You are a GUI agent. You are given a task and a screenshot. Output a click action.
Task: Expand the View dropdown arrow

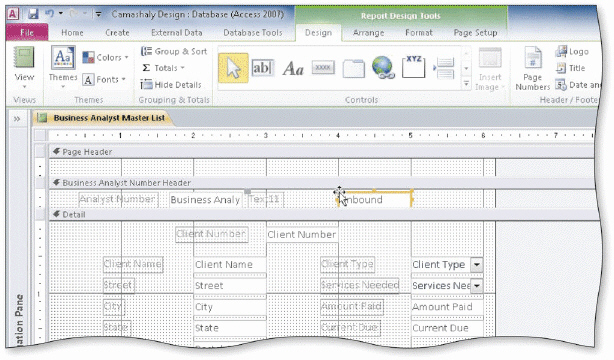click(x=24, y=87)
